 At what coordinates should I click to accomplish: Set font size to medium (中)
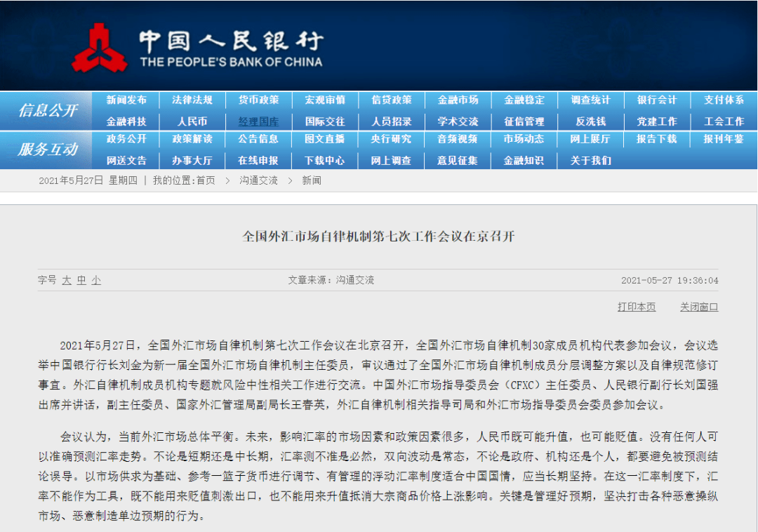81,280
